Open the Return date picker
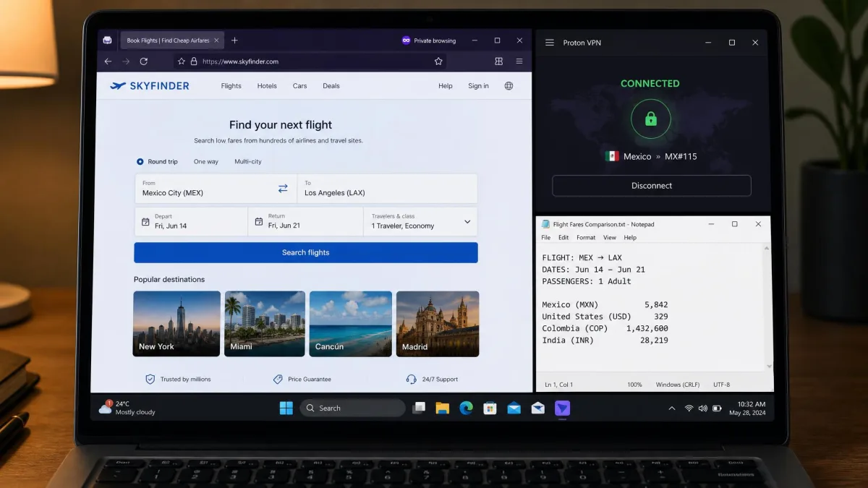Image resolution: width=868 pixels, height=488 pixels. tap(305, 221)
